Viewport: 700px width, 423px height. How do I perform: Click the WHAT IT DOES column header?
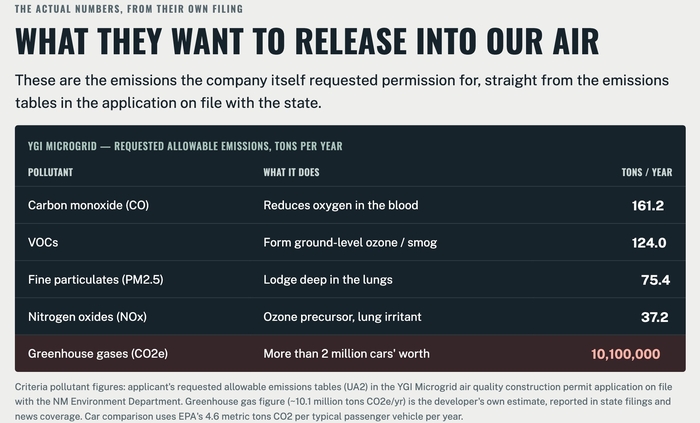291,172
